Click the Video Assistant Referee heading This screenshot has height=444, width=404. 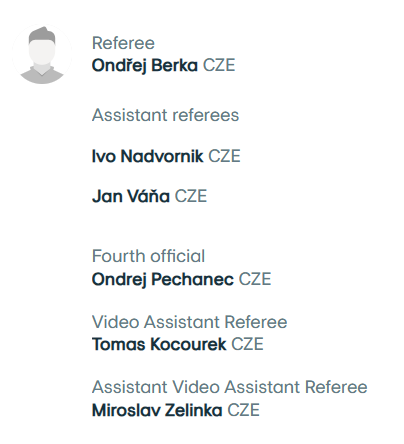189,322
